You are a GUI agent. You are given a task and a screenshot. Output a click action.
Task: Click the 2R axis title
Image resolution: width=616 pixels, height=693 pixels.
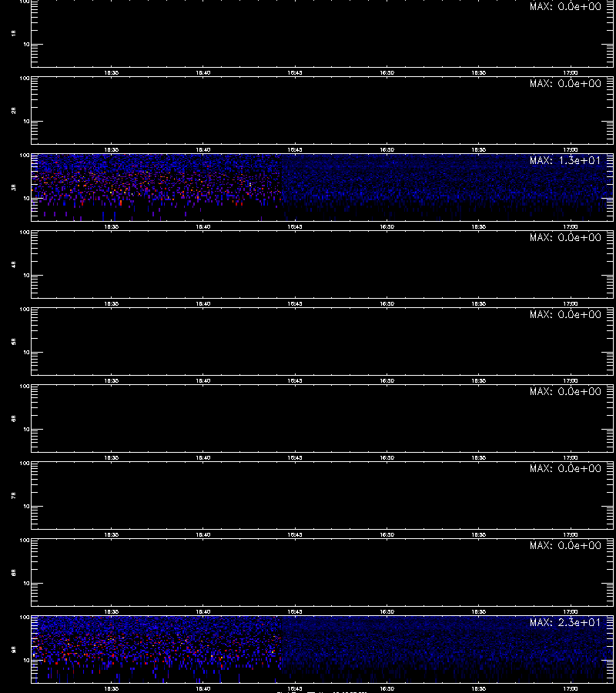click(14, 110)
